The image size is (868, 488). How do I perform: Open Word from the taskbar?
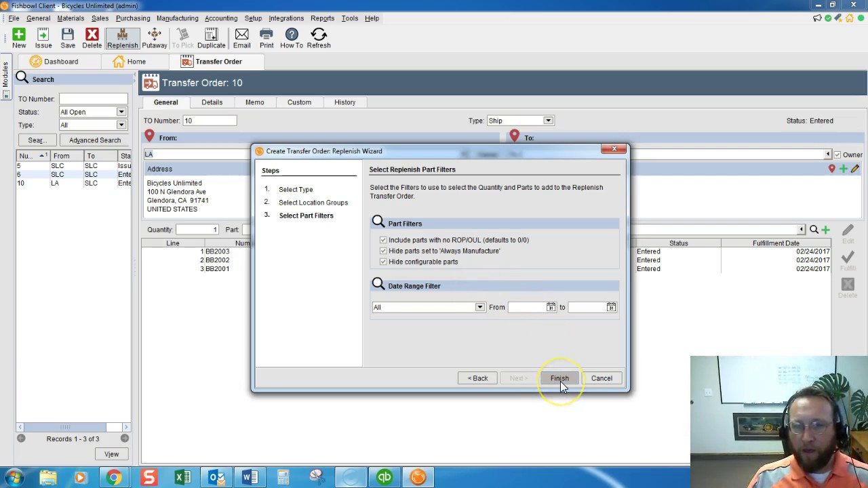coord(250,477)
